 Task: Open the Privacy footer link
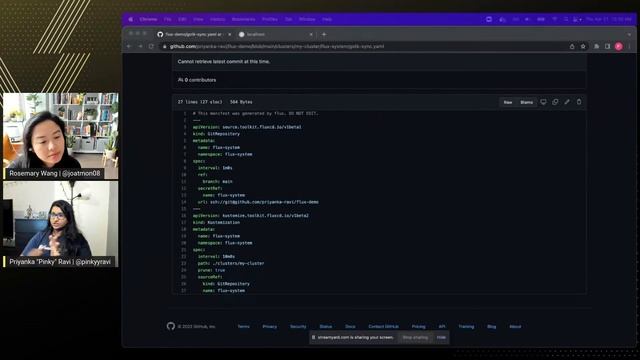[270, 327]
